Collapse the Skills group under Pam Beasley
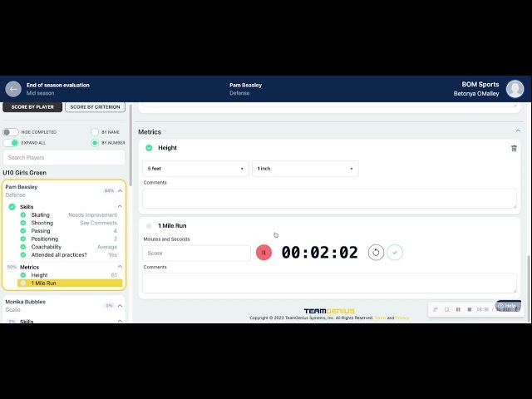The image size is (532, 399). [x=120, y=206]
